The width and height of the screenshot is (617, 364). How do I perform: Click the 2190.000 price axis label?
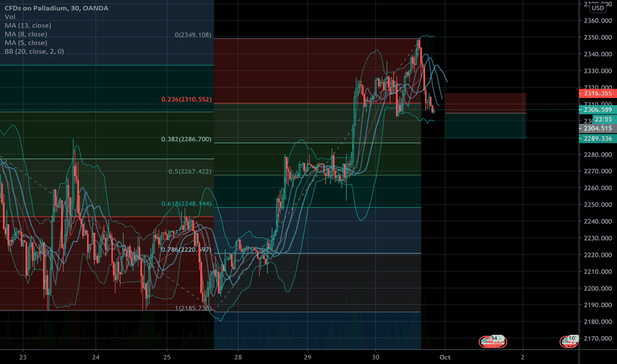(x=598, y=305)
